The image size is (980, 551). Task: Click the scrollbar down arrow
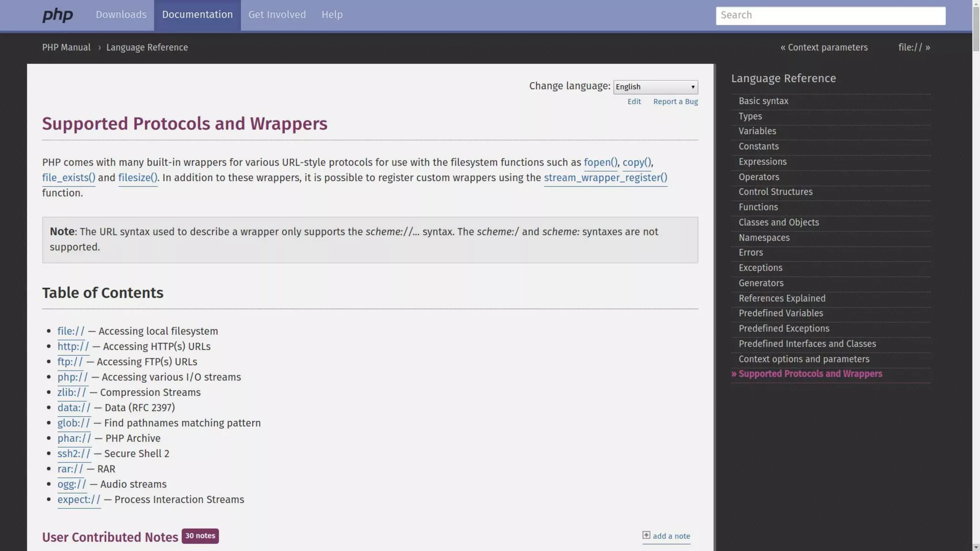coord(976,547)
